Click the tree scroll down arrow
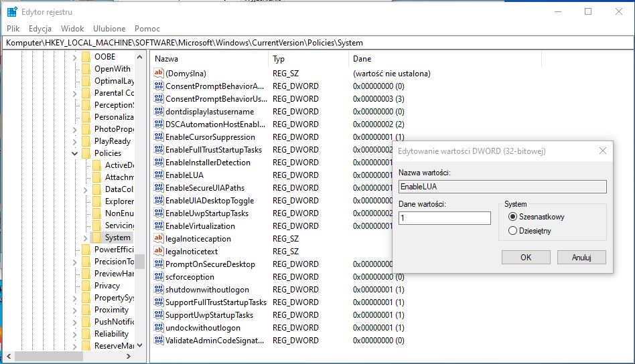635x364 pixels. tap(140, 345)
